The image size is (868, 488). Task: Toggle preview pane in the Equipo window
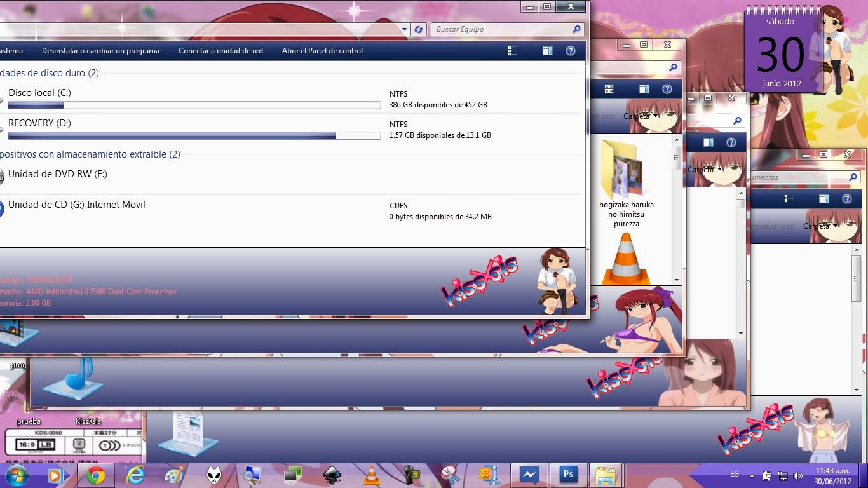tap(547, 51)
